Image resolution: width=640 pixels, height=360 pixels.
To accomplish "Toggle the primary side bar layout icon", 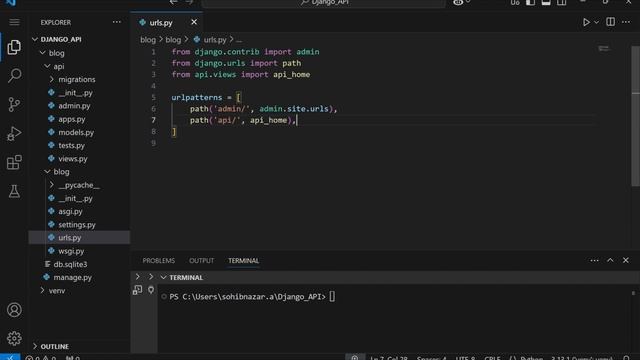I will point(530,2).
